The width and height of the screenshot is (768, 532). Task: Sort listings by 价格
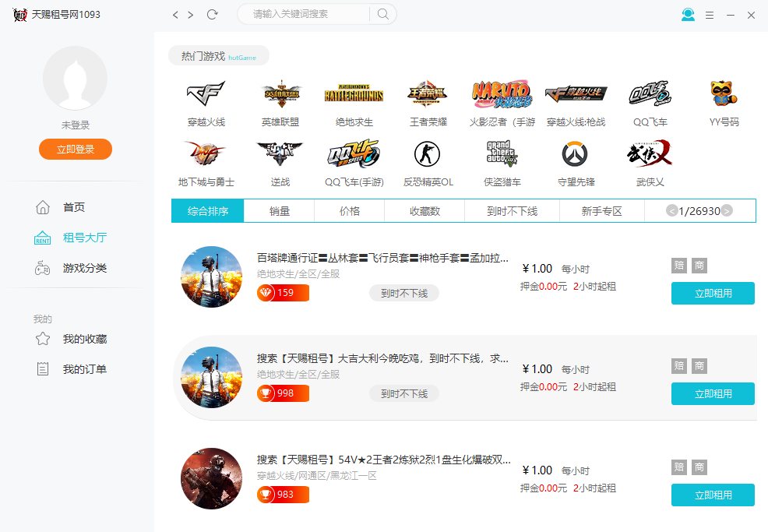click(x=349, y=211)
